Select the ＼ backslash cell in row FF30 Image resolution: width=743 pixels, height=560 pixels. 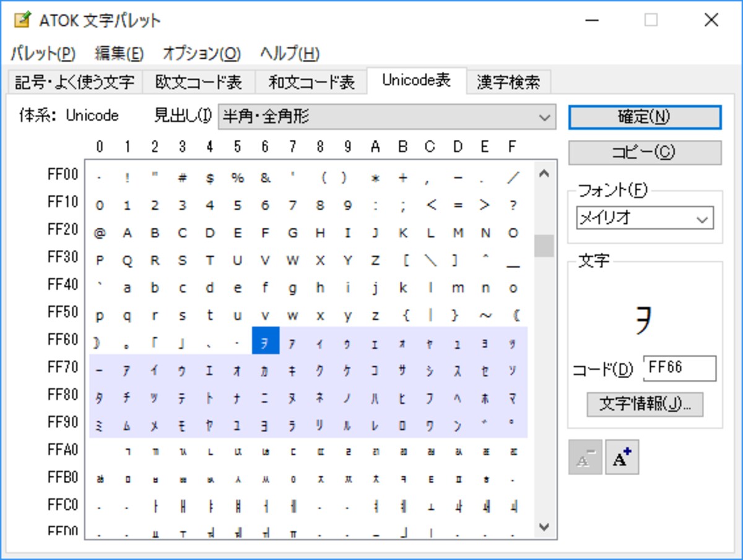point(431,261)
